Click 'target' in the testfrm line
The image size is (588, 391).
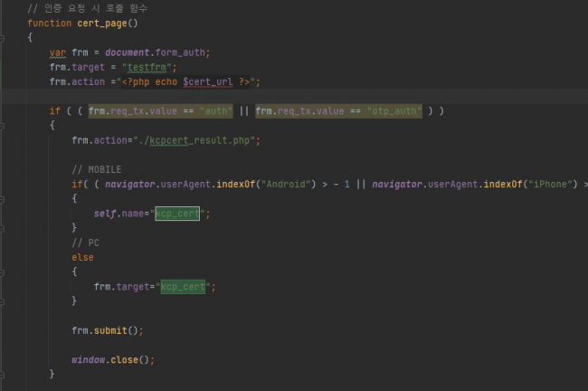(x=88, y=67)
